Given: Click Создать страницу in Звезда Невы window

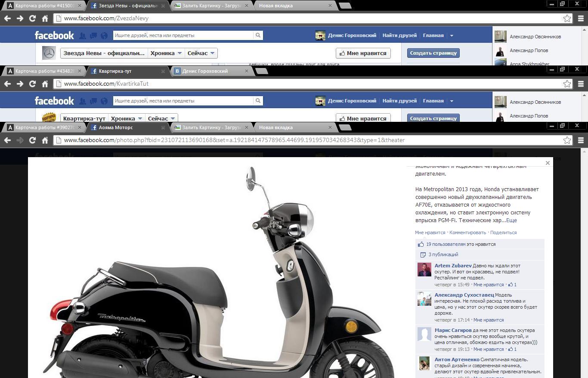Looking at the screenshot, I should 433,53.
